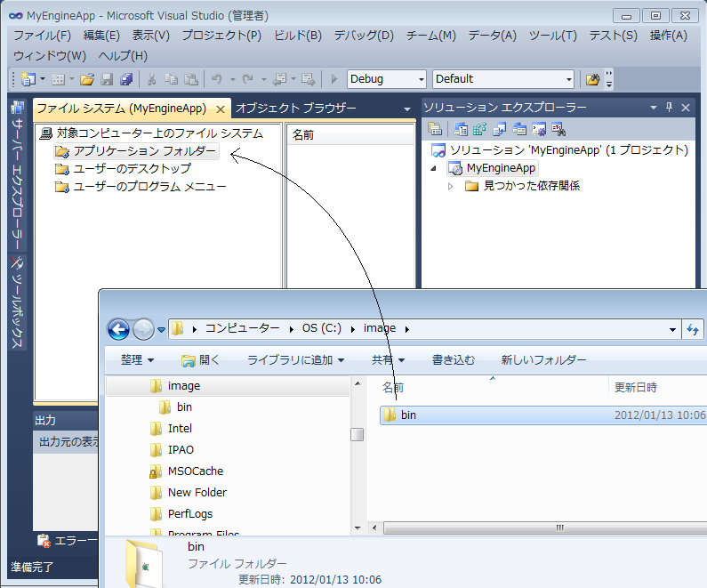The width and height of the screenshot is (707, 588).
Task: Click the Cut toolbar icon
Action: click(x=152, y=79)
